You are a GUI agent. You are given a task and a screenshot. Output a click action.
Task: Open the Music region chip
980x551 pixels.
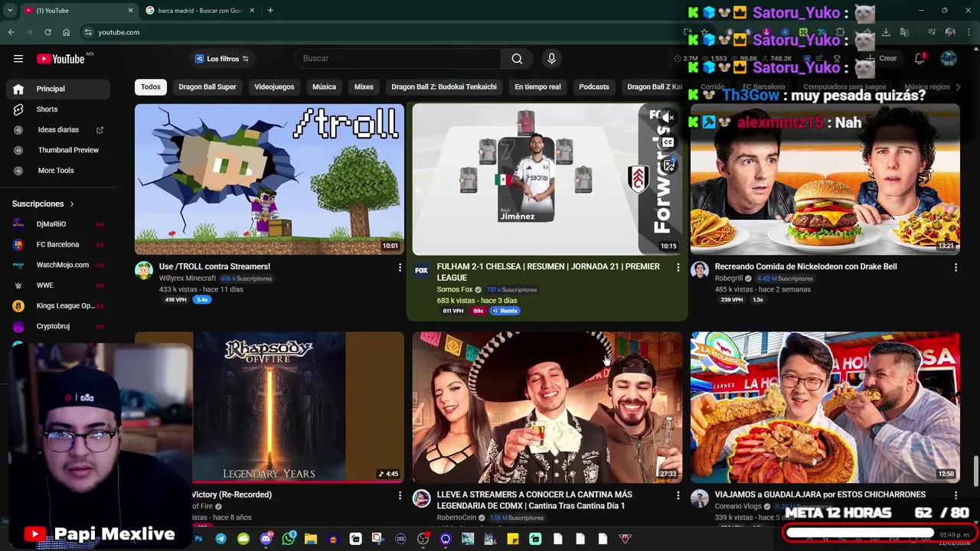coord(926,87)
